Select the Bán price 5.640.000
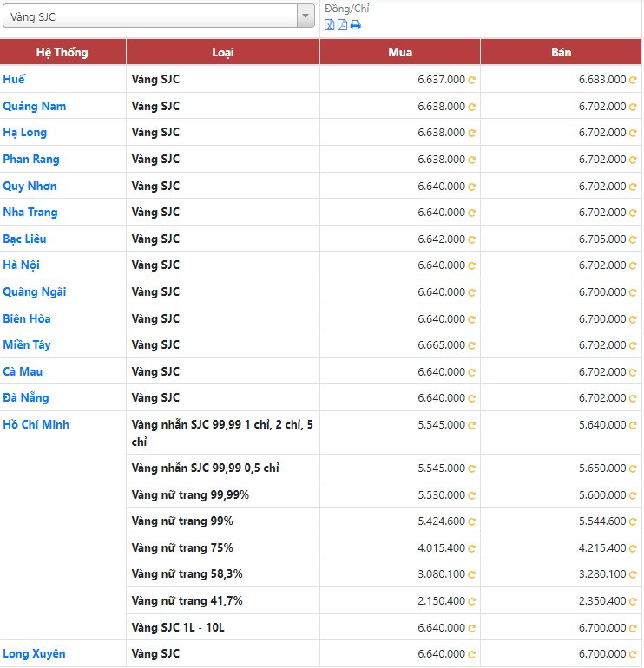Image resolution: width=644 pixels, height=668 pixels. [x=602, y=425]
